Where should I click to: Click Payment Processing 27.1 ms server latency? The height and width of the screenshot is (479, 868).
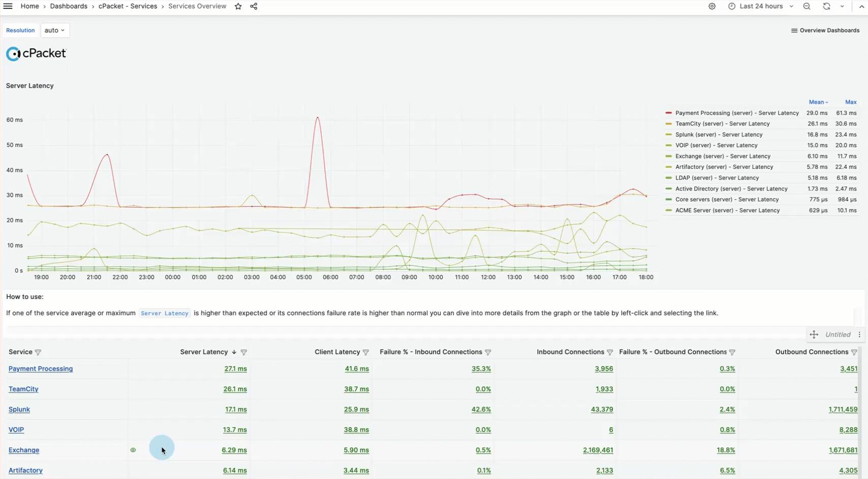[235, 369]
